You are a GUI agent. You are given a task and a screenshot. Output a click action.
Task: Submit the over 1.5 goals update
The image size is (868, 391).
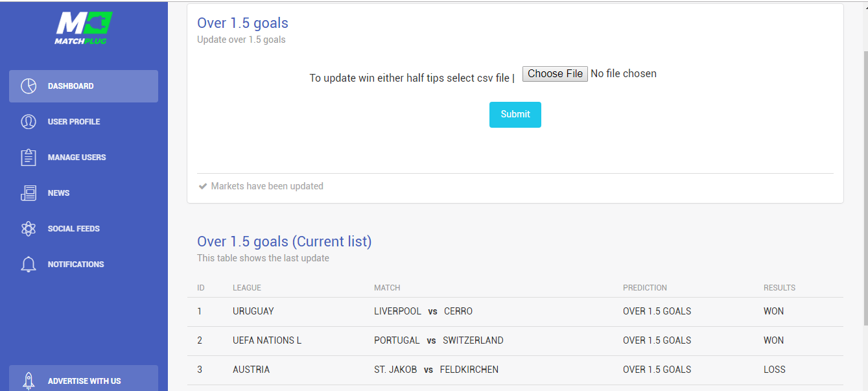515,115
